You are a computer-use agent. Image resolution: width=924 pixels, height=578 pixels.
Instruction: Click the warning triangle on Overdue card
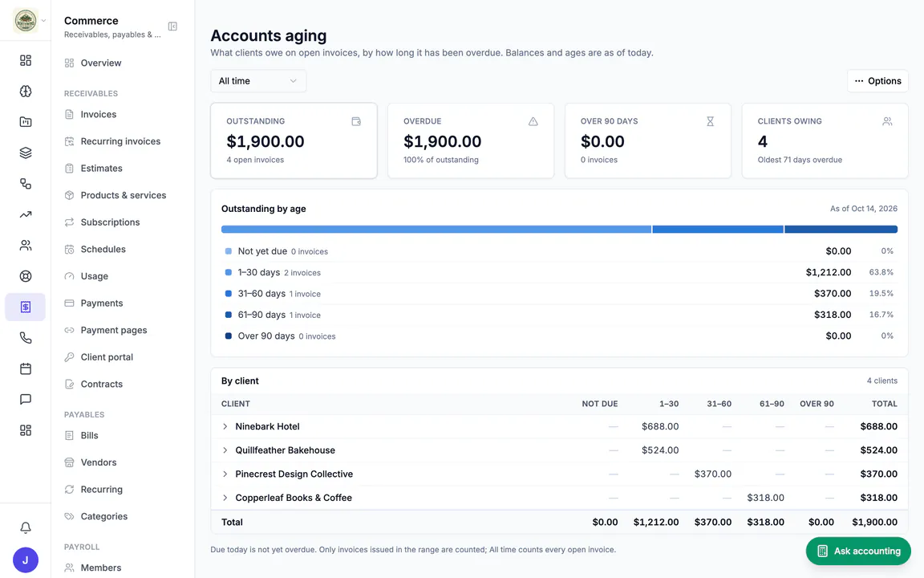533,121
